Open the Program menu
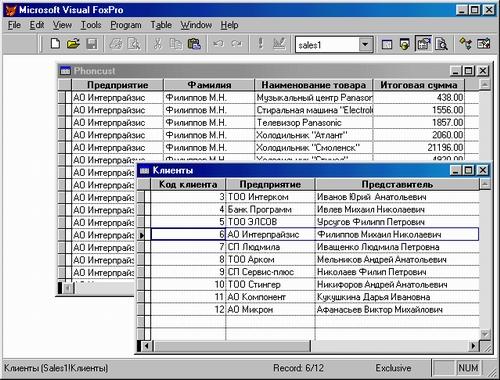Image resolution: width=500 pixels, height=380 pixels. click(126, 25)
